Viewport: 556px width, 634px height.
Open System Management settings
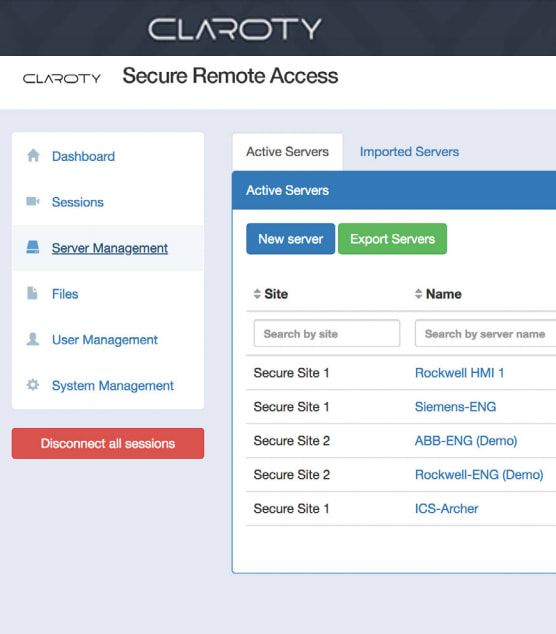113,385
